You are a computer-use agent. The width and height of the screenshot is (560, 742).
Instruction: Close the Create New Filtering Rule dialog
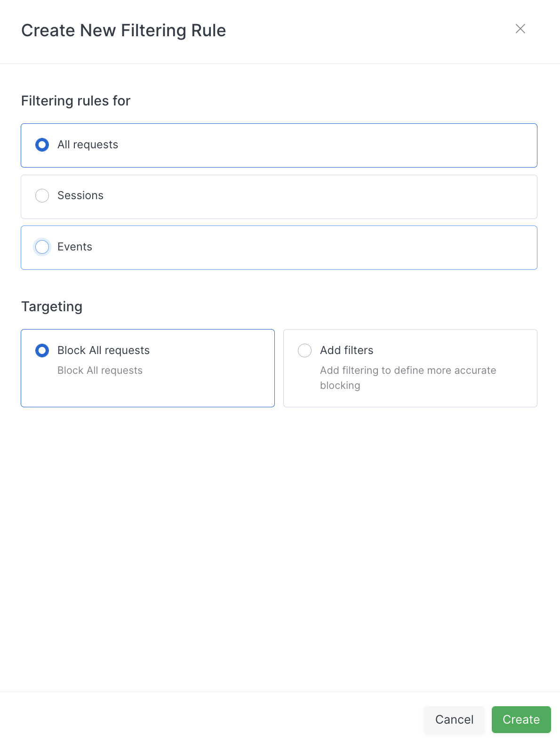point(520,29)
